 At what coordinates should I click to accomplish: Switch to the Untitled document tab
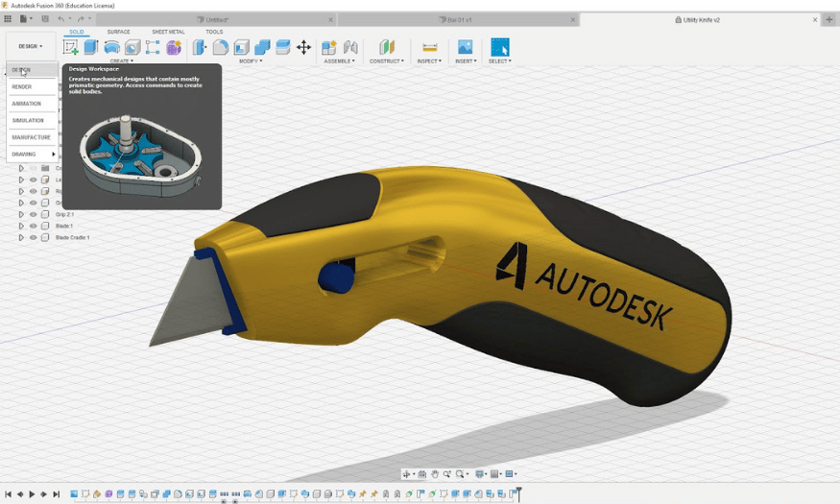(x=214, y=20)
